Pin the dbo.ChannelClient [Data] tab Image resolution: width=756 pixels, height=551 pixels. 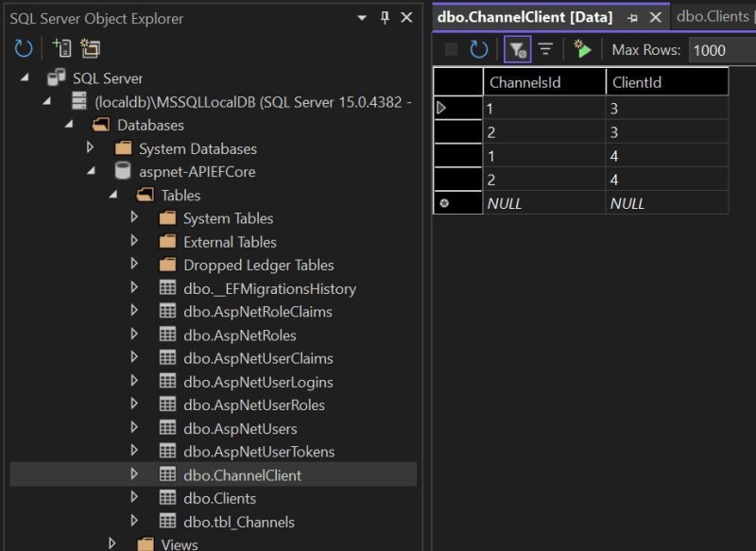tap(632, 18)
